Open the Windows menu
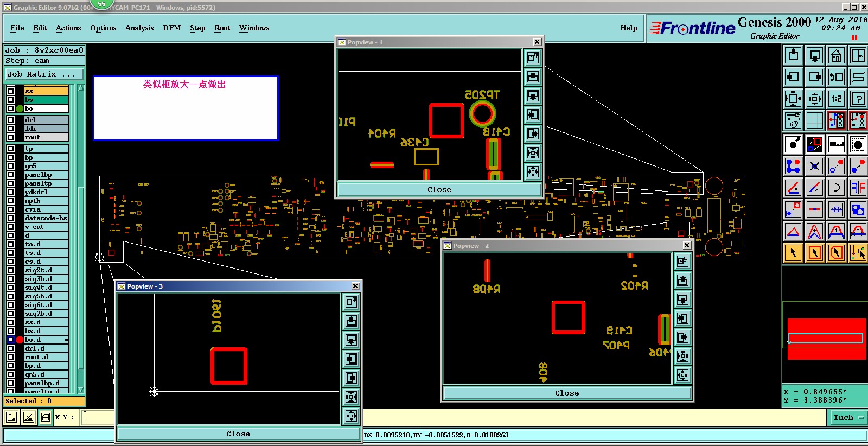Image resolution: width=868 pixels, height=446 pixels. click(254, 28)
